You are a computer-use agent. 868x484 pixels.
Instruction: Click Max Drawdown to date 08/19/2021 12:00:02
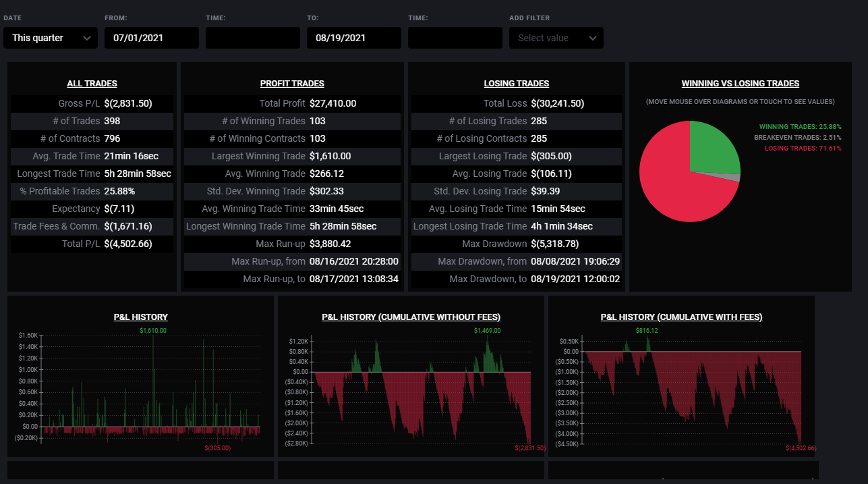tap(575, 279)
